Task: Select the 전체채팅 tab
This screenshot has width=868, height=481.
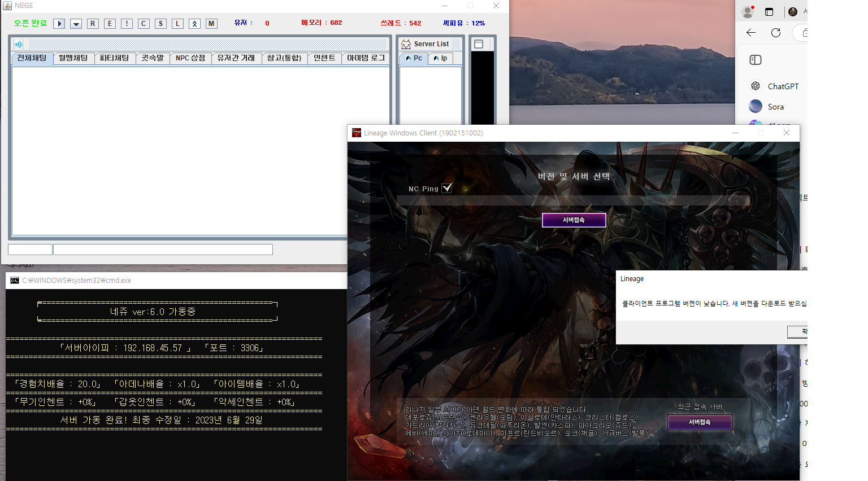Action: 32,58
